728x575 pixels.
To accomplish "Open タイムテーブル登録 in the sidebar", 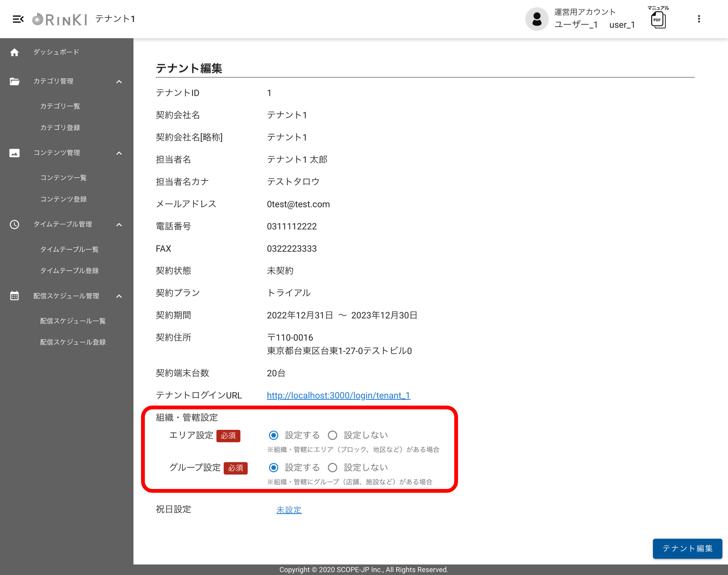I will click(69, 271).
